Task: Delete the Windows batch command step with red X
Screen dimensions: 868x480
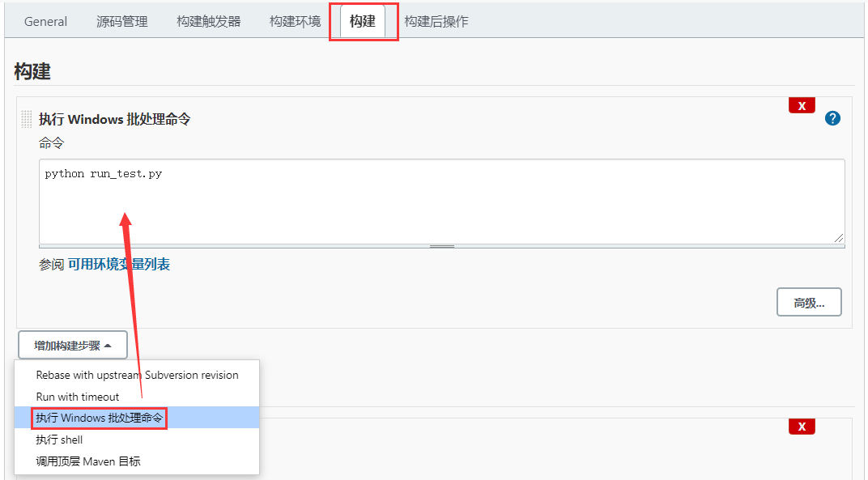Action: click(801, 104)
